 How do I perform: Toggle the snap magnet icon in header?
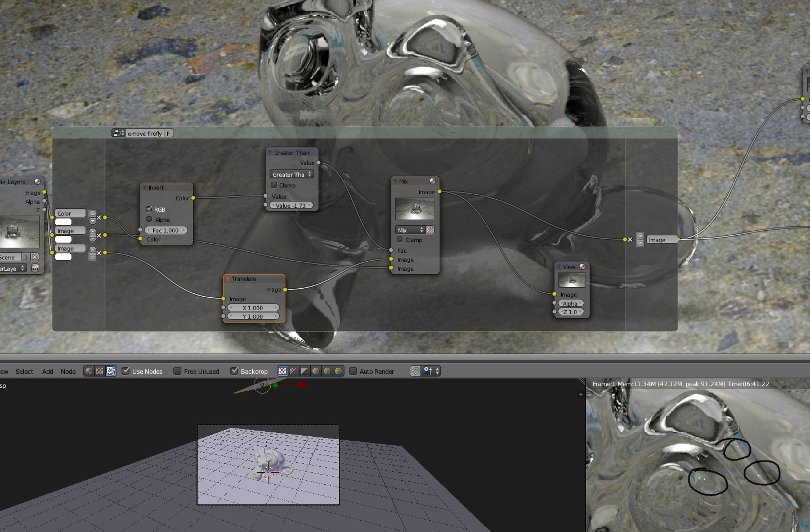(x=415, y=371)
